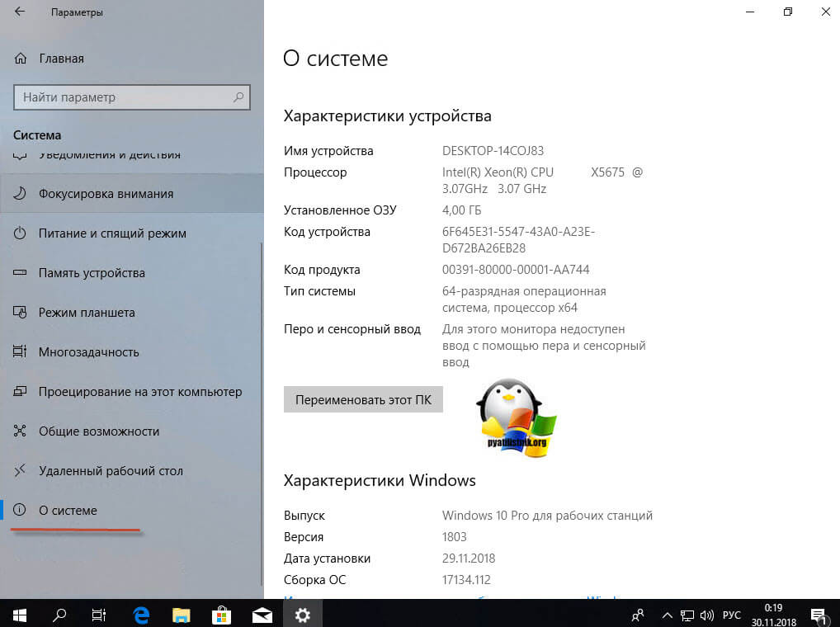The image size is (840, 627).
Task: Open taskbar search magnifier
Action: [x=59, y=614]
